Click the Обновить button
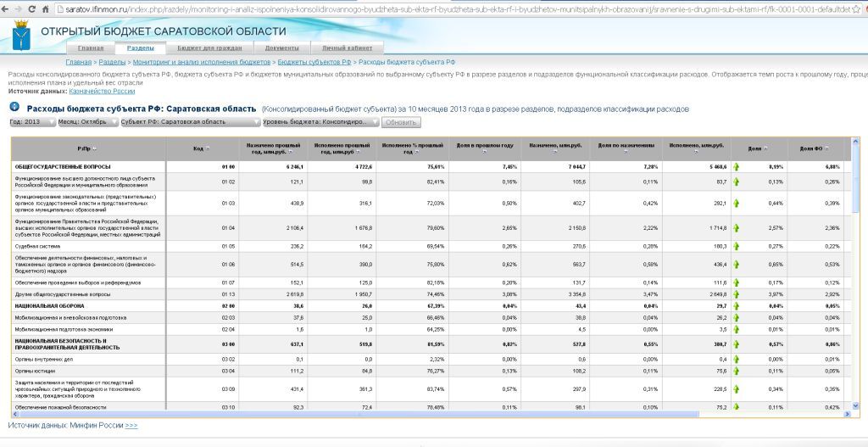Image resolution: width=868 pixels, height=447 pixels. pyautogui.click(x=401, y=122)
